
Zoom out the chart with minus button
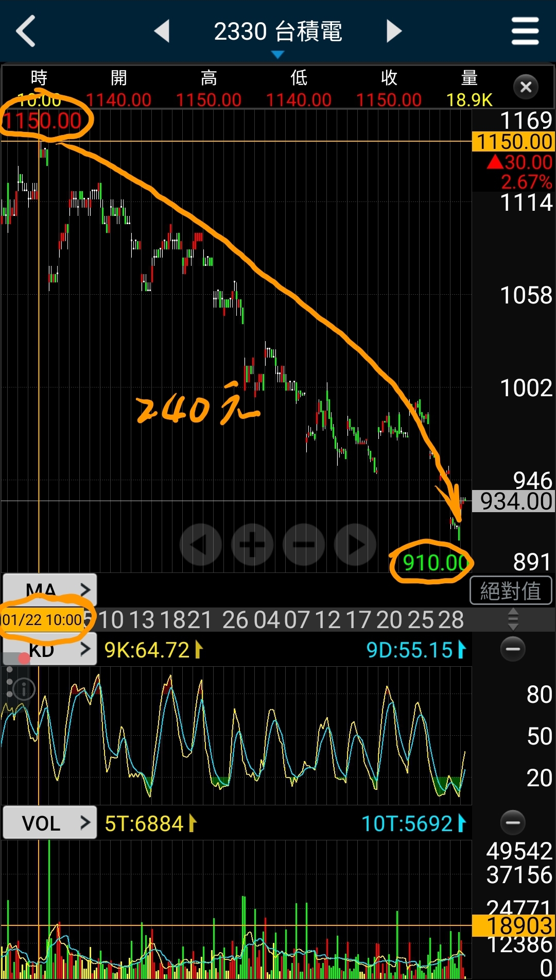point(304,545)
